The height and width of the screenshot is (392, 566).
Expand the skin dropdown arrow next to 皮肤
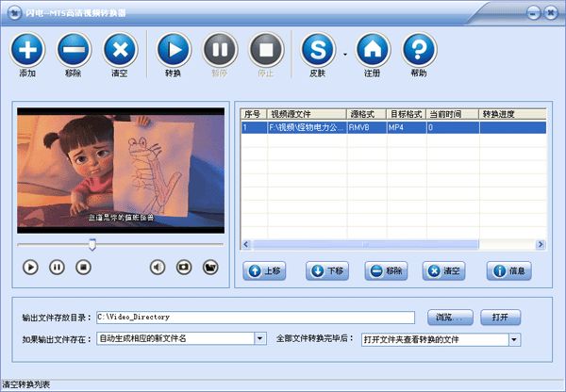[x=344, y=55]
